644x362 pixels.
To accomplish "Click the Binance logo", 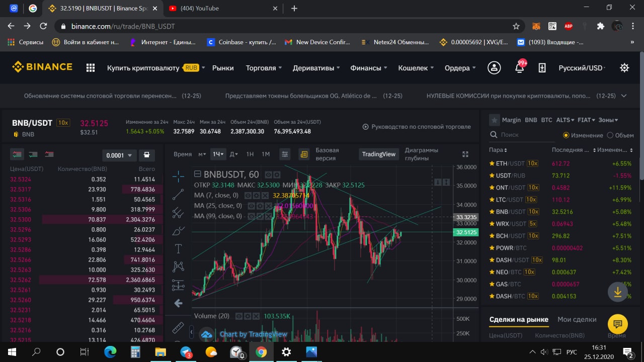I will pos(42,67).
